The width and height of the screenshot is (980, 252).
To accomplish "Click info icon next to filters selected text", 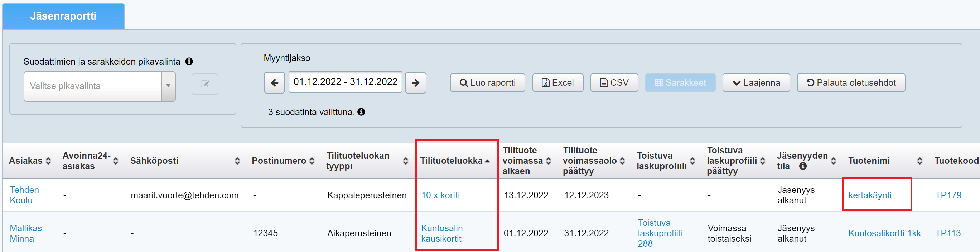I will (361, 112).
